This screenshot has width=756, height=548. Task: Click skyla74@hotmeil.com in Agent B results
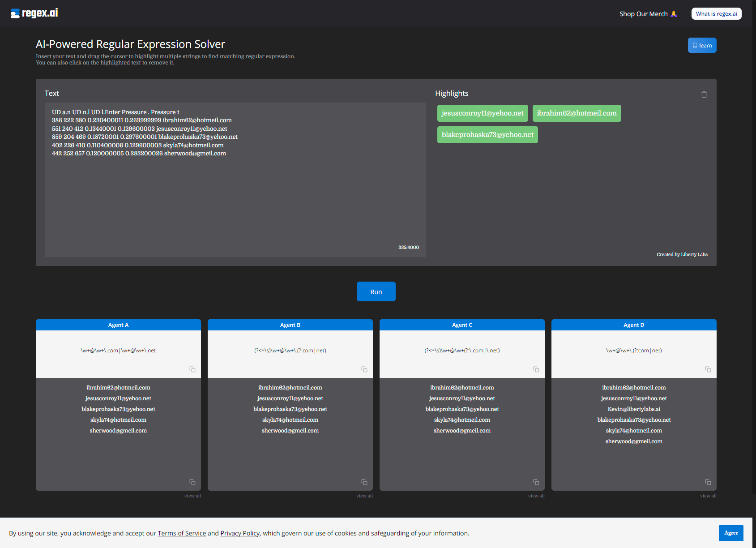click(x=290, y=420)
